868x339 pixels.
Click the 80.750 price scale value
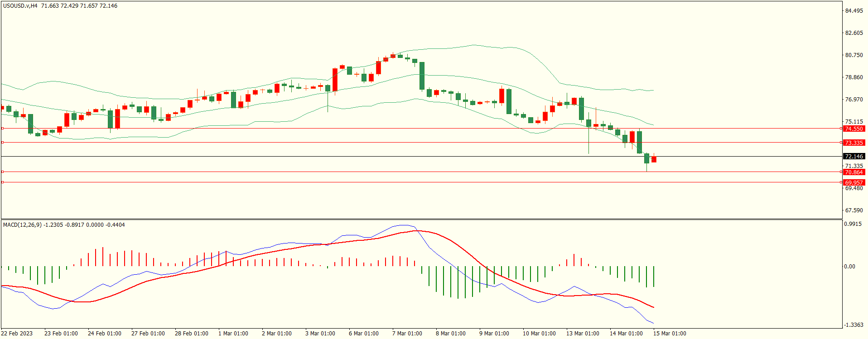coord(854,55)
